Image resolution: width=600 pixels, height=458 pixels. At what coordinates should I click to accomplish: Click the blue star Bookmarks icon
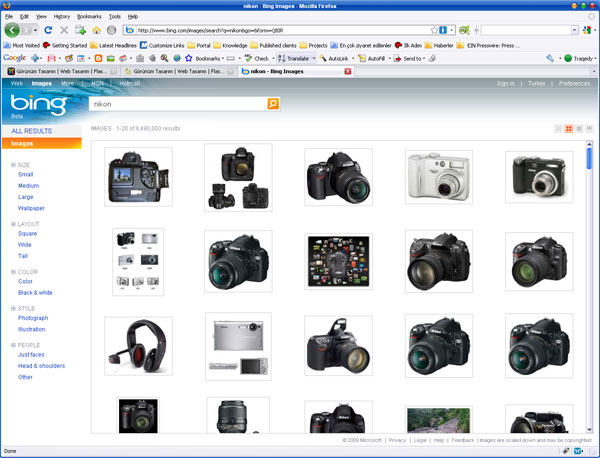[x=189, y=58]
